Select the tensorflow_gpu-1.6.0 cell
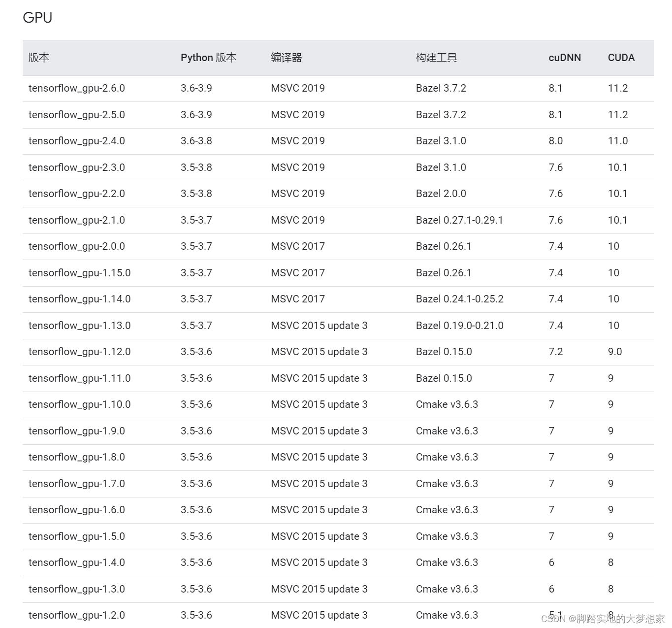Image resolution: width=672 pixels, height=628 pixels. point(77,510)
